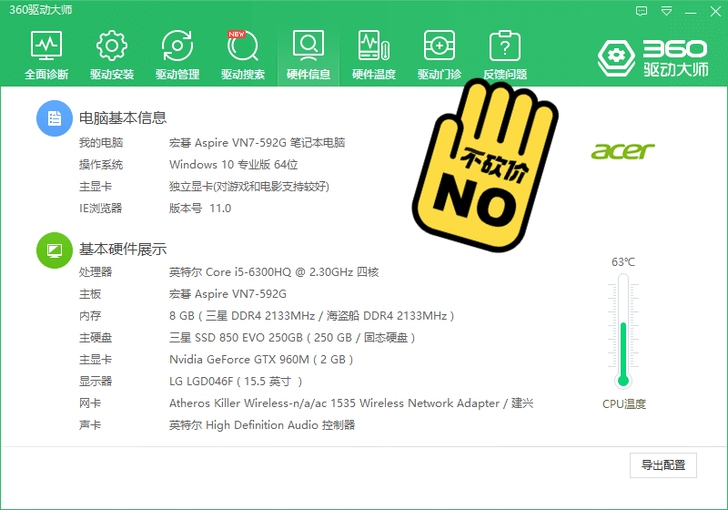Image resolution: width=728 pixels, height=510 pixels.
Task: Close the 360驱动大师 window
Action: [x=715, y=11]
